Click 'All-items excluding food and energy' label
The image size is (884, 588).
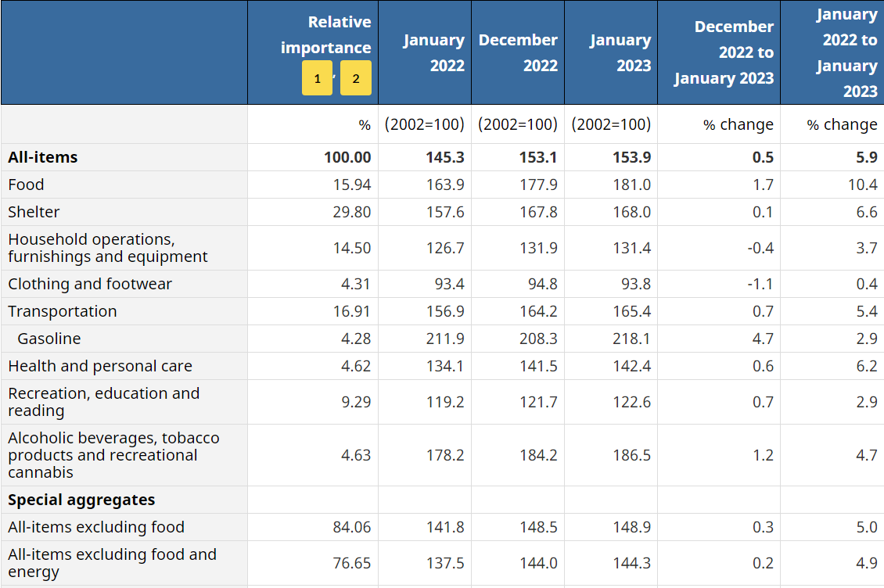112,563
